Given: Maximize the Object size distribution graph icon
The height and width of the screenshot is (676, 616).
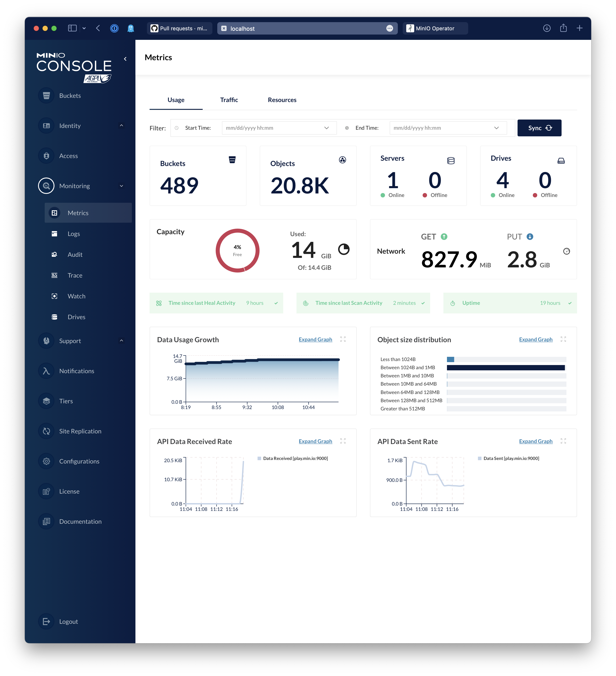Looking at the screenshot, I should point(563,339).
